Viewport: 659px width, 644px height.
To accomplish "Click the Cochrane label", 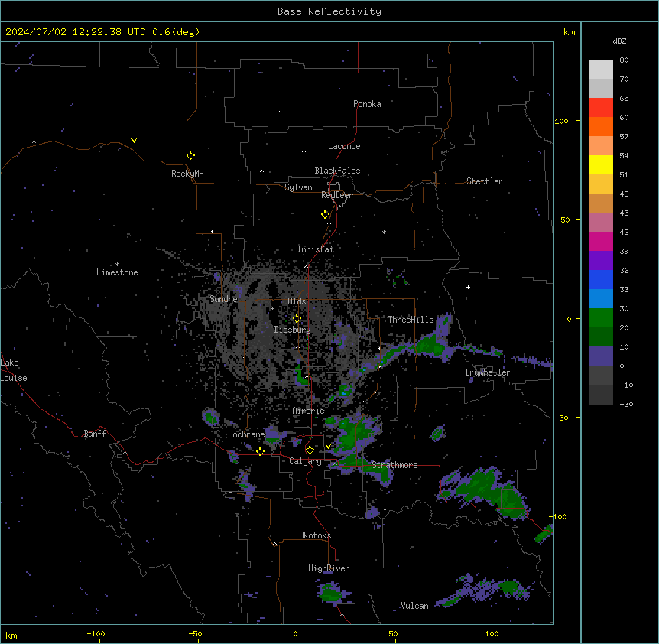I will pyautogui.click(x=246, y=434).
